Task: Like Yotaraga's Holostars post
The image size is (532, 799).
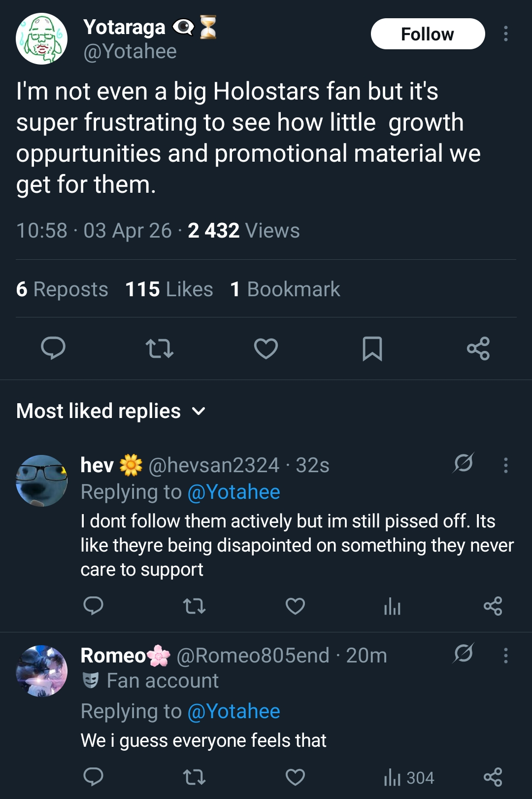Action: pos(266,348)
